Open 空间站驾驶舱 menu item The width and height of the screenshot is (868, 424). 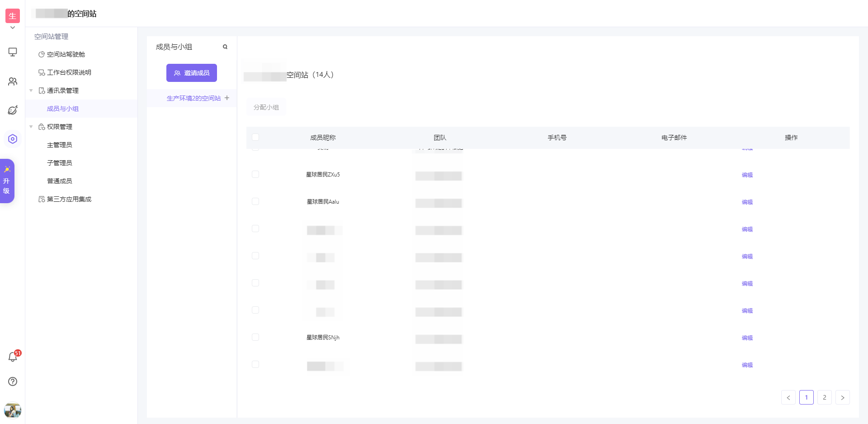pos(66,54)
